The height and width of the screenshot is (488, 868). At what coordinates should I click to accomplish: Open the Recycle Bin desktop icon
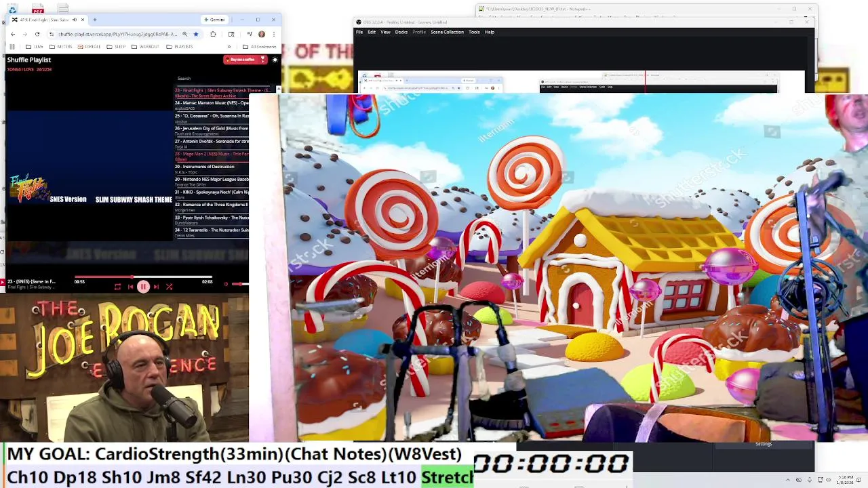coord(12,9)
